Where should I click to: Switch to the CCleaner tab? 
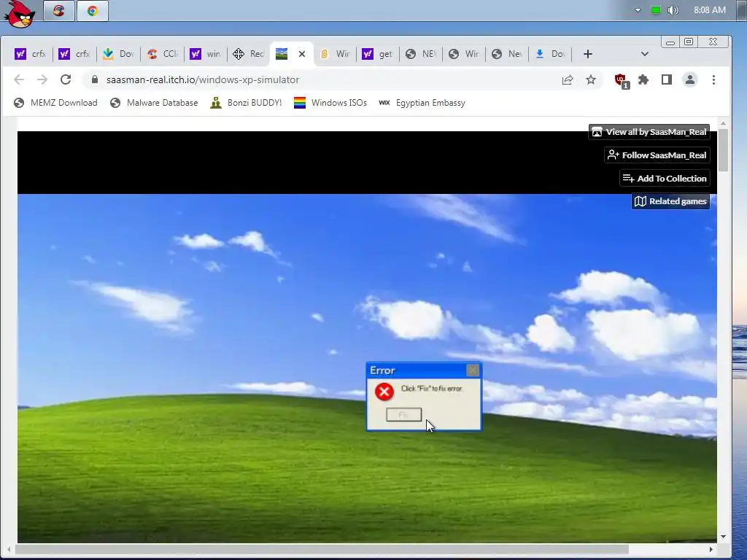(163, 54)
